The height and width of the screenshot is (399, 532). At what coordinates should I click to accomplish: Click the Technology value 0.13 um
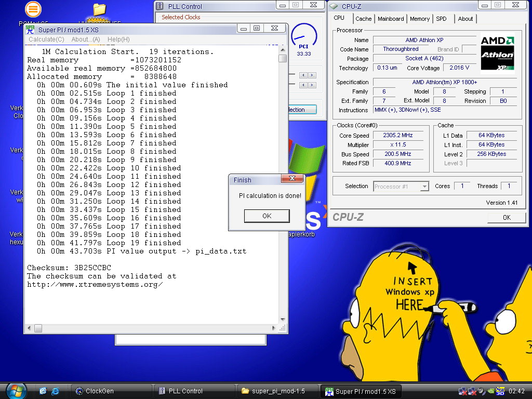point(387,68)
